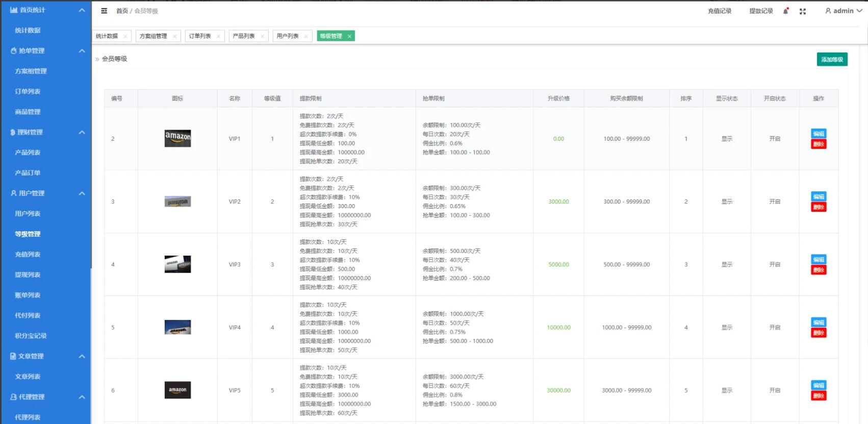Open 充值记录 in top bar

(719, 11)
